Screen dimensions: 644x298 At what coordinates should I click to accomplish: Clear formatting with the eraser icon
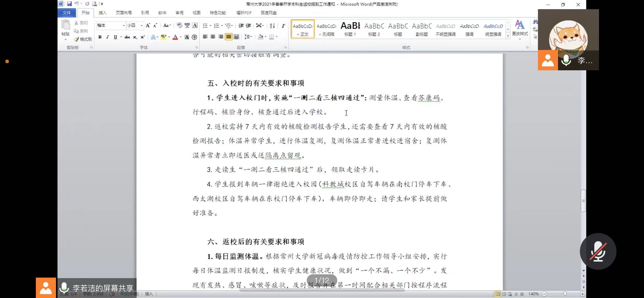(179, 25)
